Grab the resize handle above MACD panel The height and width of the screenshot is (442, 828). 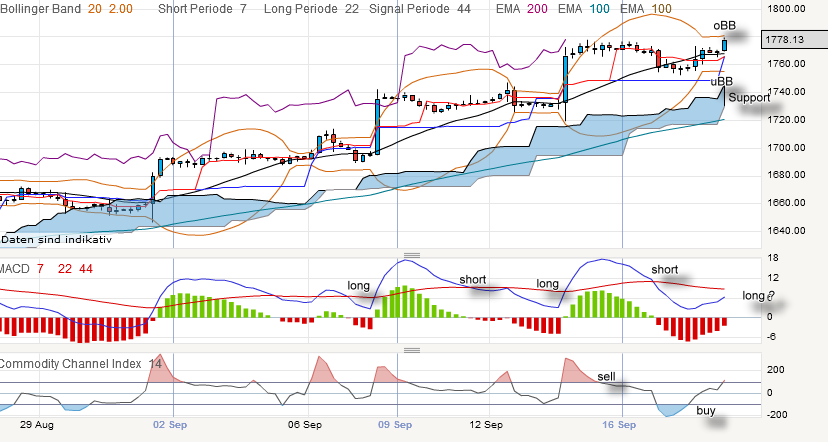click(x=412, y=255)
